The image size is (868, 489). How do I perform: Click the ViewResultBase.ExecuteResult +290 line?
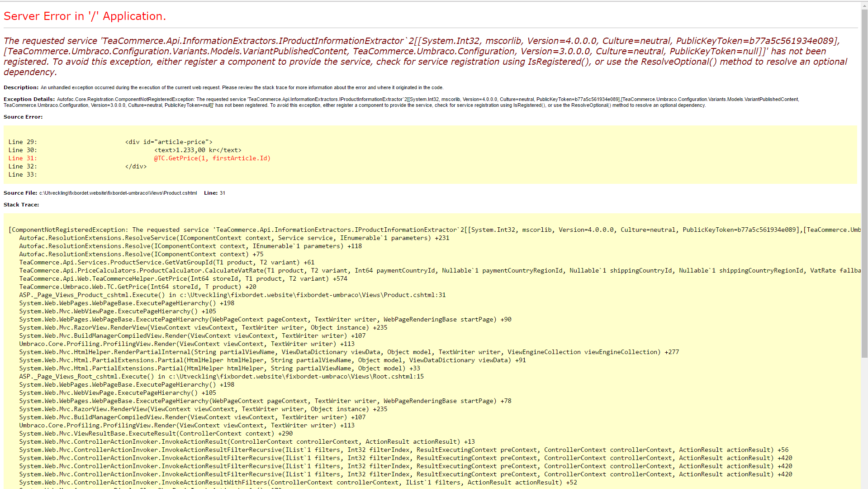156,433
